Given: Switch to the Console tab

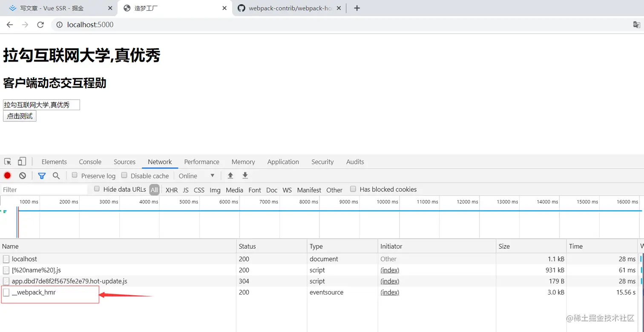Looking at the screenshot, I should (x=90, y=162).
